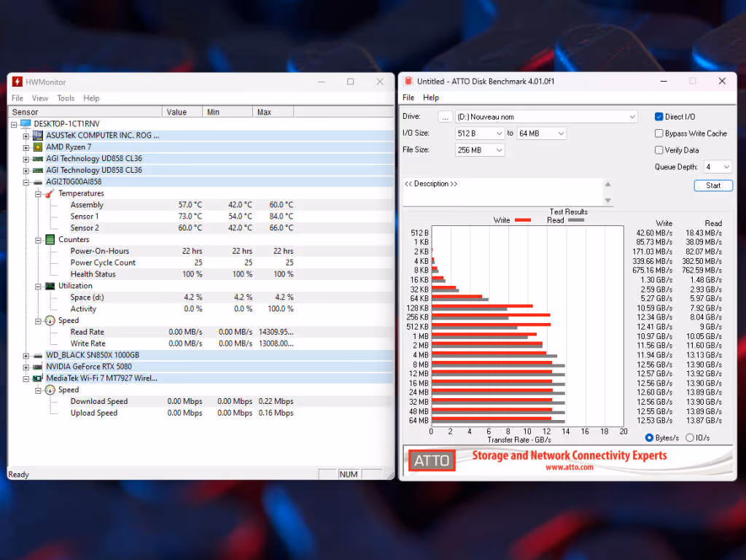Click the red Write legend swatch
746x560 pixels.
pyautogui.click(x=523, y=220)
